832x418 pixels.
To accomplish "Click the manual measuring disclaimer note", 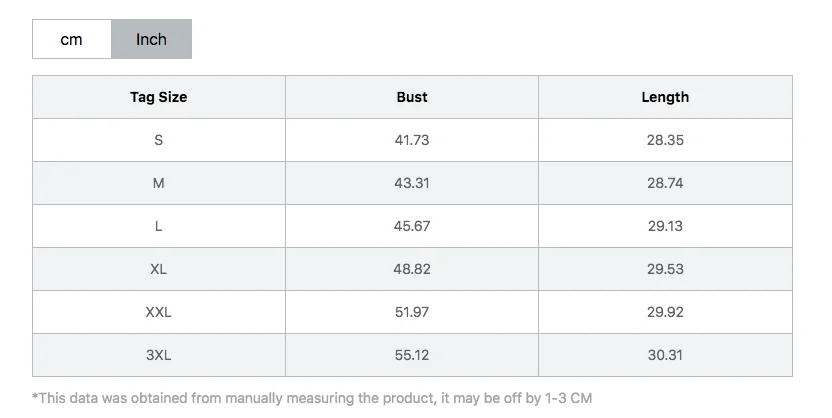I will point(312,398).
